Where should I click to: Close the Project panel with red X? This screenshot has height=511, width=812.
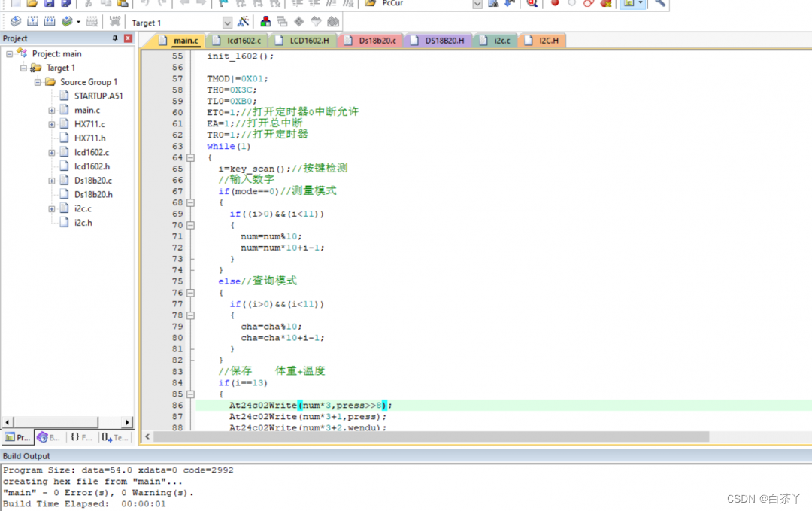coord(128,38)
